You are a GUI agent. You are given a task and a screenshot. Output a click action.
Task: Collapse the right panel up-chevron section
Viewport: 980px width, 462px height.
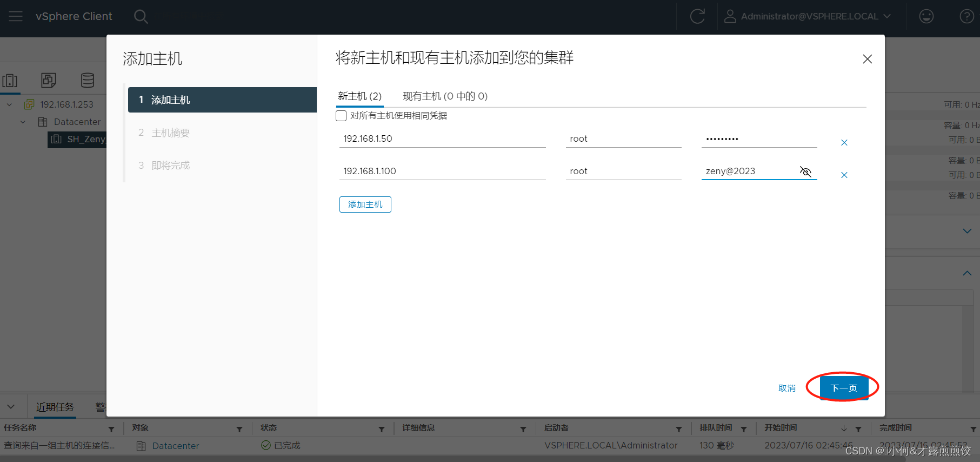point(967,273)
